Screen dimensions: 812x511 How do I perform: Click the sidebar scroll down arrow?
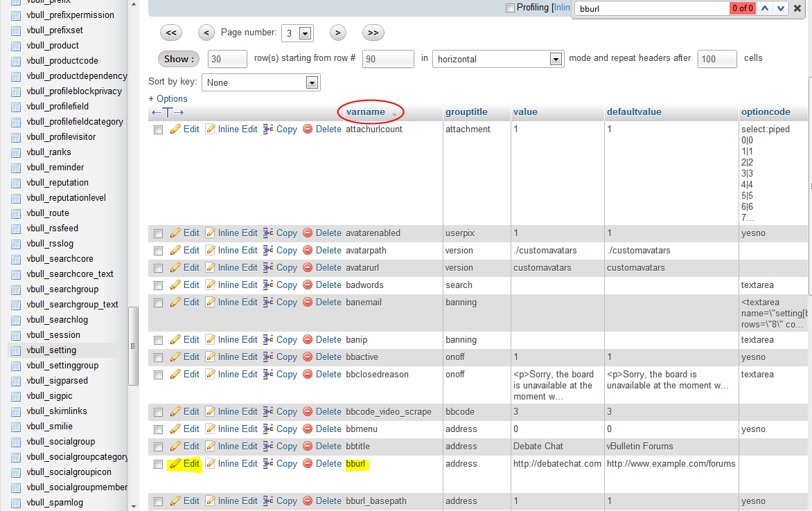[x=134, y=506]
